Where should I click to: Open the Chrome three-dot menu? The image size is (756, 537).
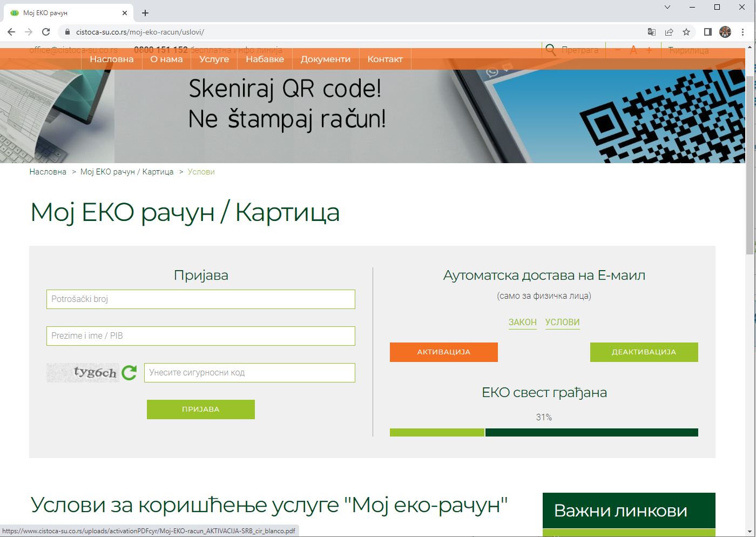coord(742,32)
